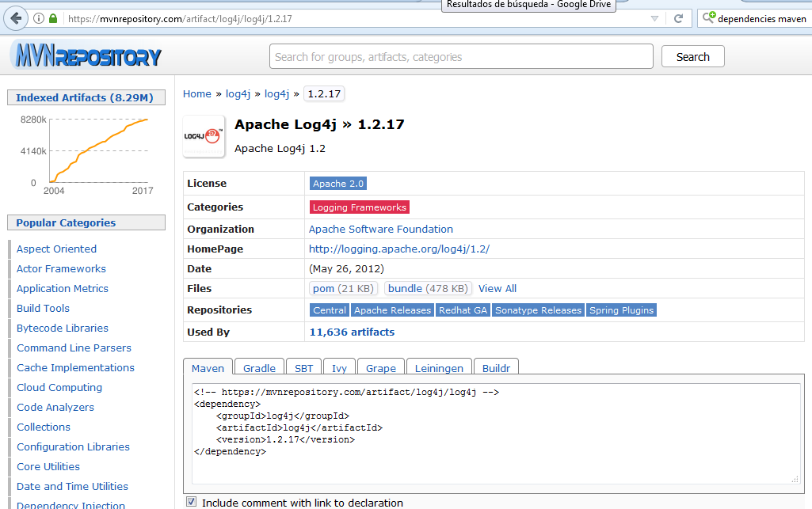Reload the page with the refresh icon

pos(678,19)
